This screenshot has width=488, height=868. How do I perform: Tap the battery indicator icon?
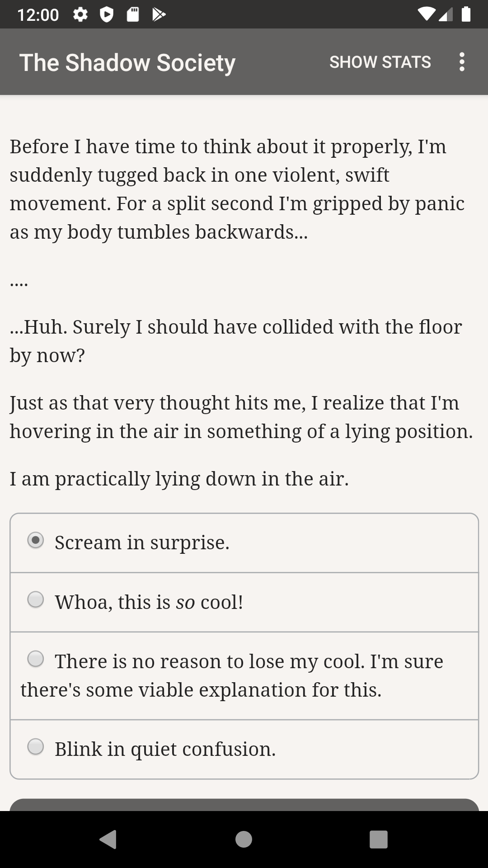click(466, 14)
